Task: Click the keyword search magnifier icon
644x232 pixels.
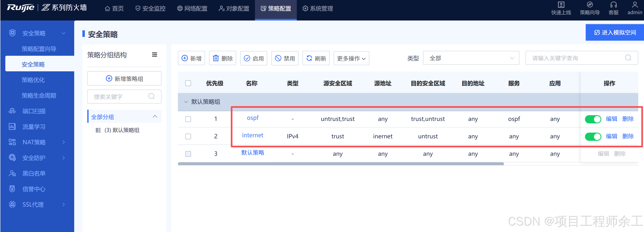Action: [628, 58]
